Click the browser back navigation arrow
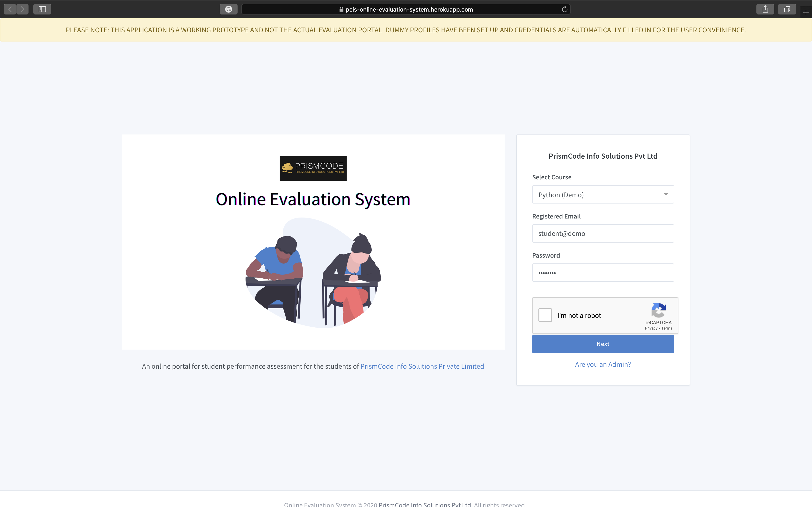 [9, 9]
